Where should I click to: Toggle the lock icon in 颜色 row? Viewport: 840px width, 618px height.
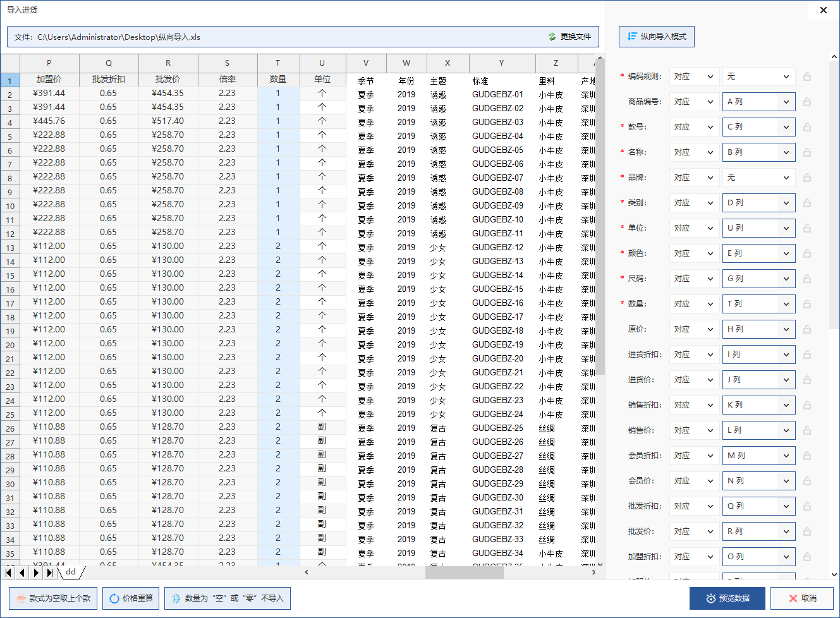click(807, 253)
